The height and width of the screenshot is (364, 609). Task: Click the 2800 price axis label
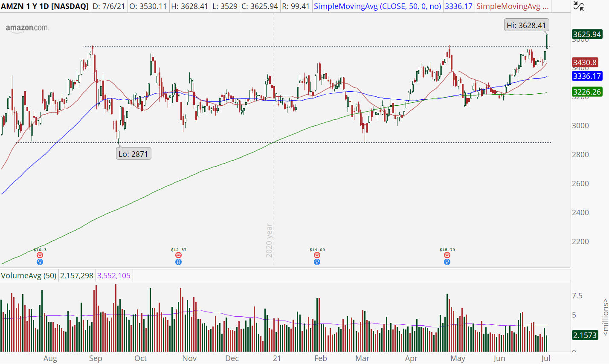tap(580, 155)
